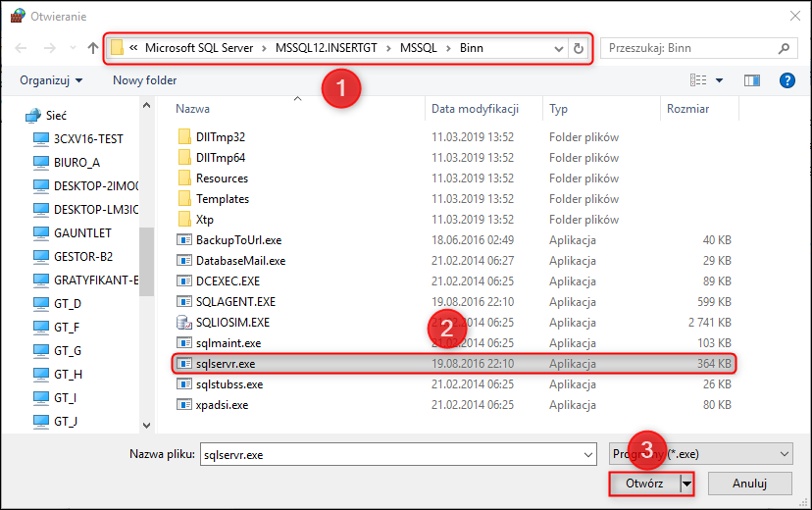
Task: Toggle the preview pane icon
Action: pyautogui.click(x=752, y=80)
